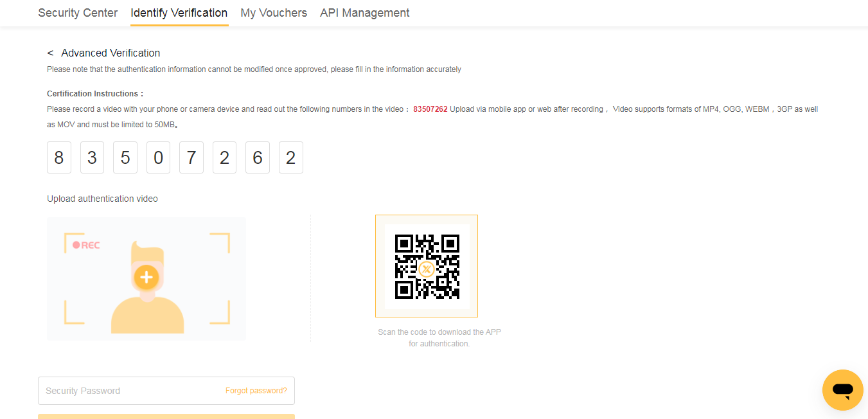The height and width of the screenshot is (419, 868).
Task: Open the Identify Verification tab
Action: coord(179,13)
